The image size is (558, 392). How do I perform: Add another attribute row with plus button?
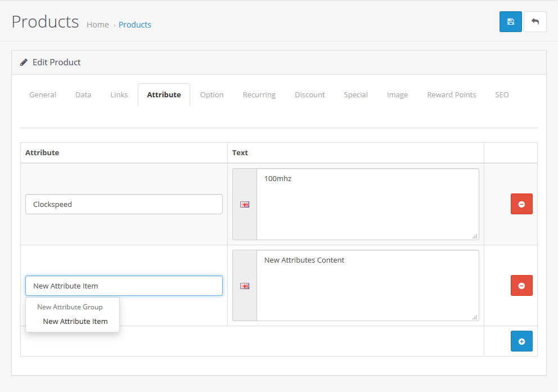[x=521, y=341]
